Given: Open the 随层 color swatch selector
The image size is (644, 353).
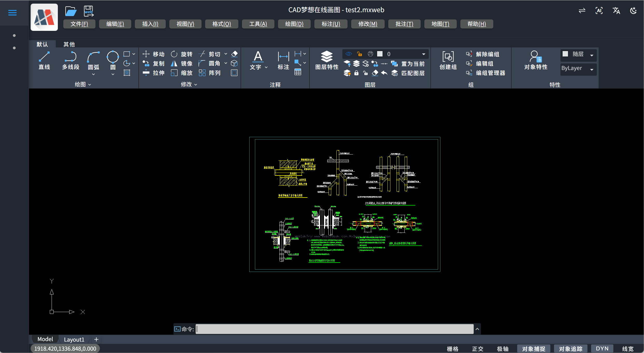Looking at the screenshot, I should tap(578, 55).
